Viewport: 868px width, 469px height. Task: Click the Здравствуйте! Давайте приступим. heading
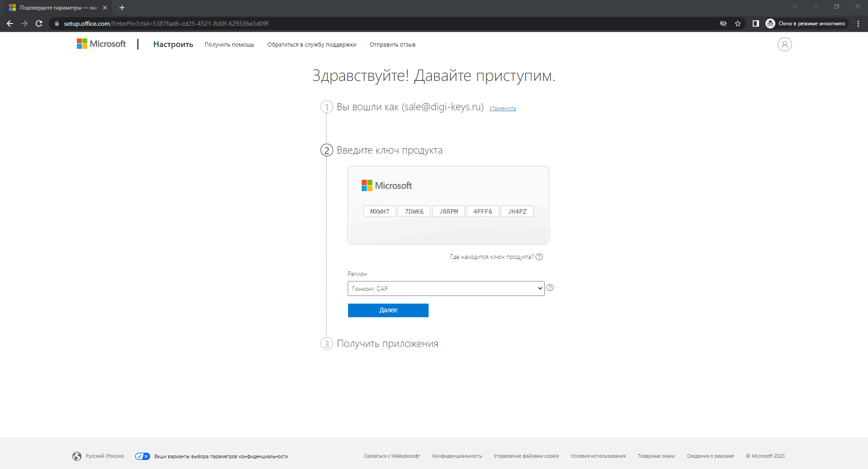coord(434,75)
